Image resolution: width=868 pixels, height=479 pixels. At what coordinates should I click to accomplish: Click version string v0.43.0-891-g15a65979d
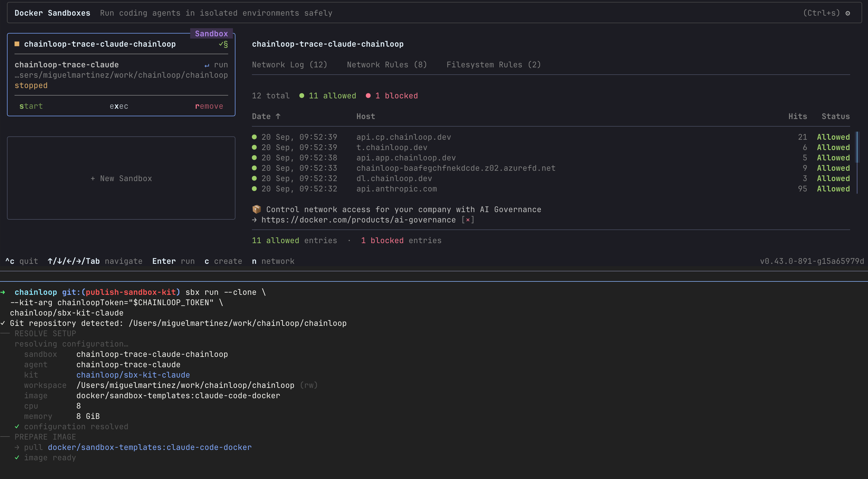point(812,261)
